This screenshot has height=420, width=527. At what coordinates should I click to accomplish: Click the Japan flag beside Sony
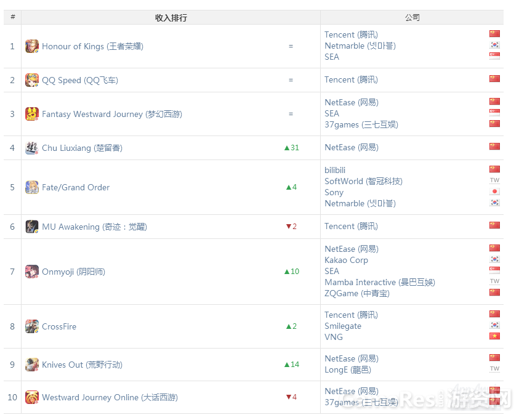494,192
